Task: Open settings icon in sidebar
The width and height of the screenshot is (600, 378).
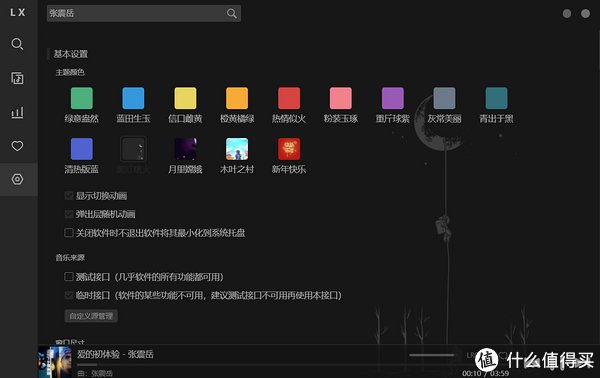Action: coord(17,179)
